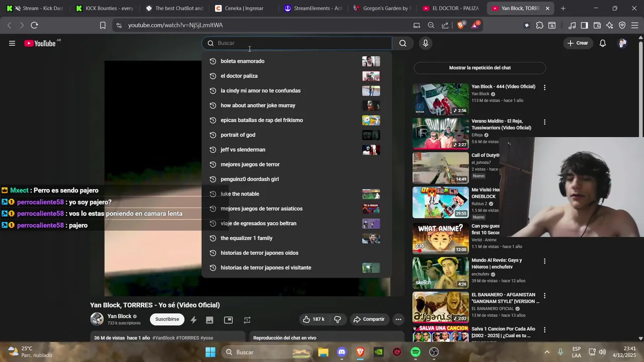Image resolution: width=644 pixels, height=362 pixels.
Task: Open the YouTube account avatar
Action: (622, 43)
